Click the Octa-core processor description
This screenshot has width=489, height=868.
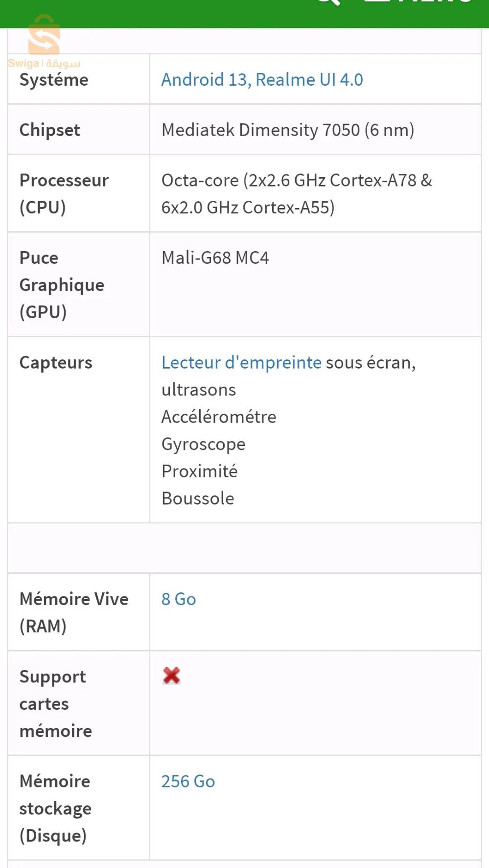(x=297, y=193)
